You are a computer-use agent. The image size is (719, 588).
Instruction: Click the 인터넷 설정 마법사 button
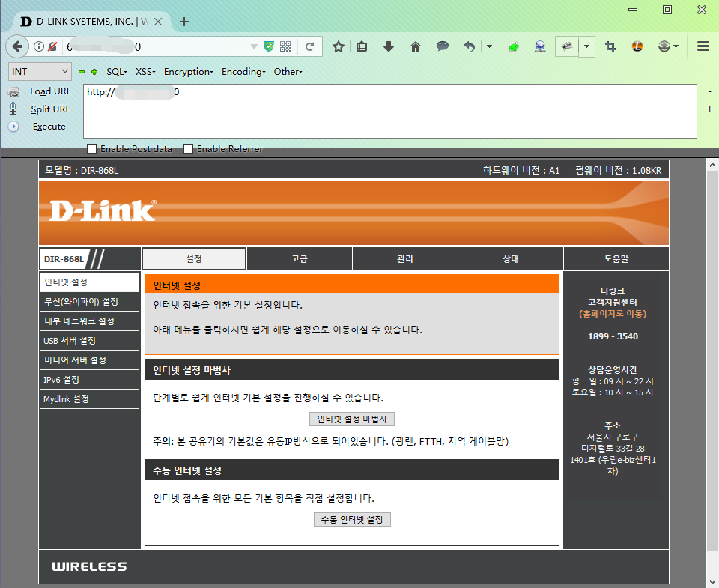352,419
